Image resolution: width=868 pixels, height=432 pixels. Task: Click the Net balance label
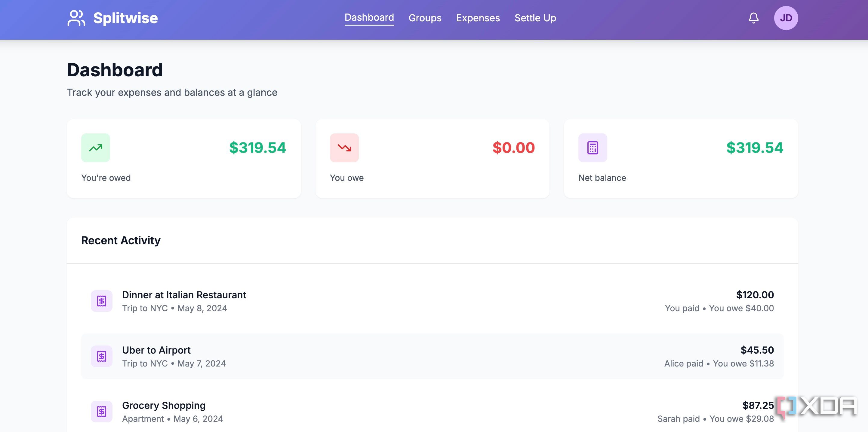pos(602,178)
